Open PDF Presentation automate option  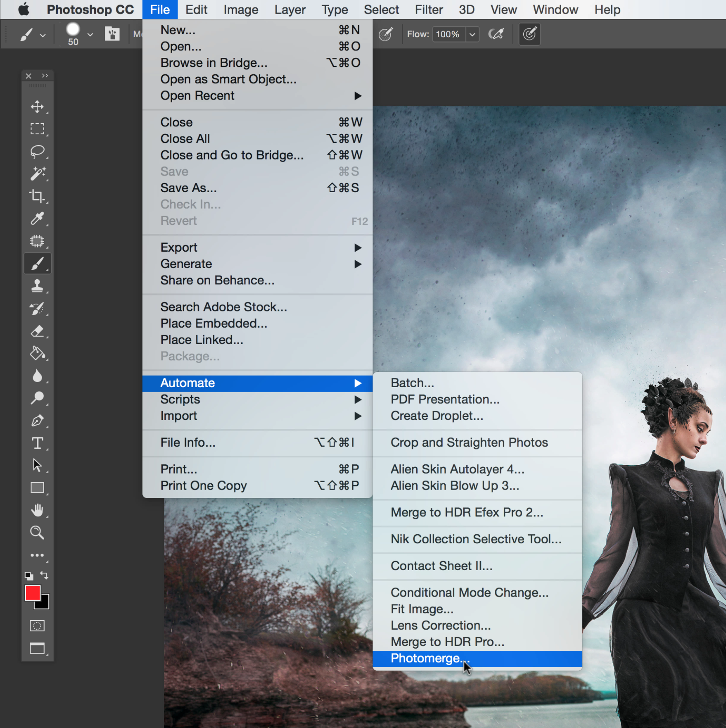point(477,400)
